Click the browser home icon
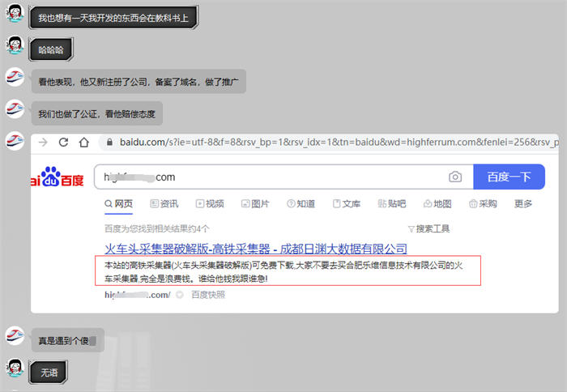The height and width of the screenshot is (392, 567). pyautogui.click(x=84, y=142)
